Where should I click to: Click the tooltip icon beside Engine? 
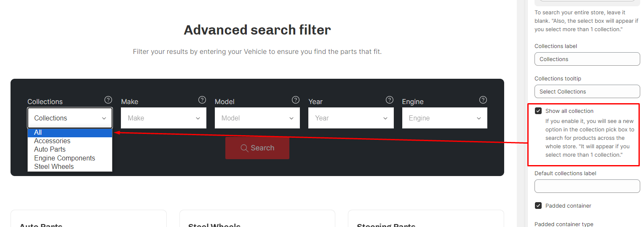(x=483, y=100)
